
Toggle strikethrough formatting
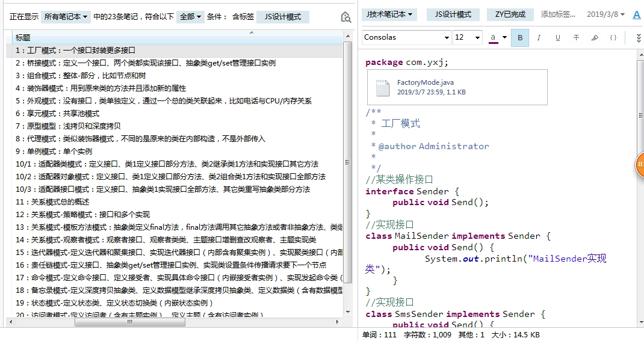[576, 38]
